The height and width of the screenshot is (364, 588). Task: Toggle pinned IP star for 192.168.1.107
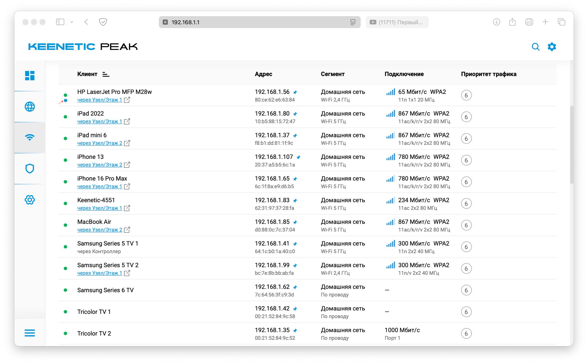tap(299, 157)
